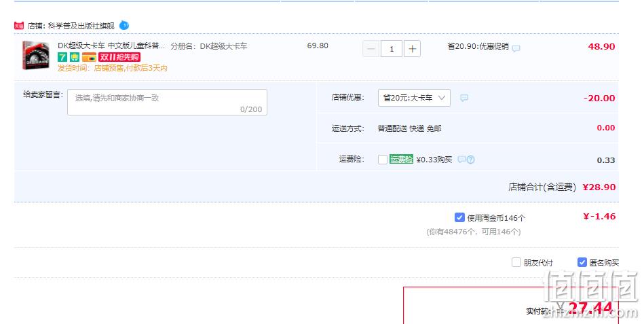Click the 分册名: DK超级大卡车 text

point(209,46)
